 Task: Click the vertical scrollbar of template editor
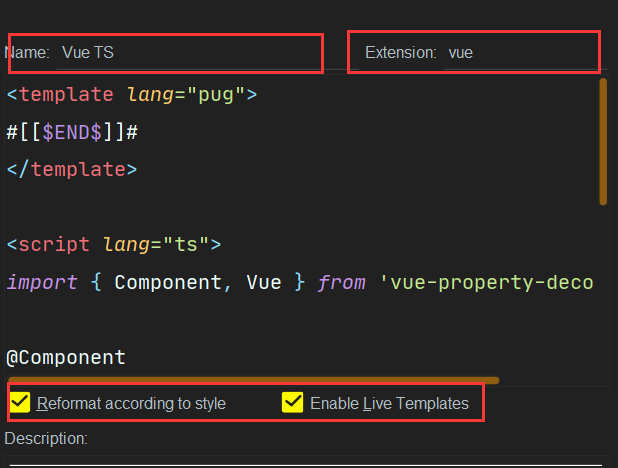(x=603, y=142)
